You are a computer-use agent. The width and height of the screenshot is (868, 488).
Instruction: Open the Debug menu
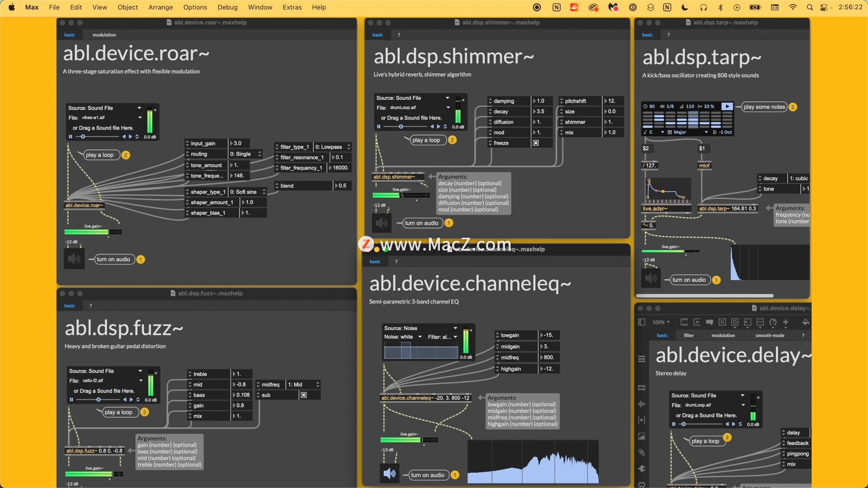coord(227,7)
